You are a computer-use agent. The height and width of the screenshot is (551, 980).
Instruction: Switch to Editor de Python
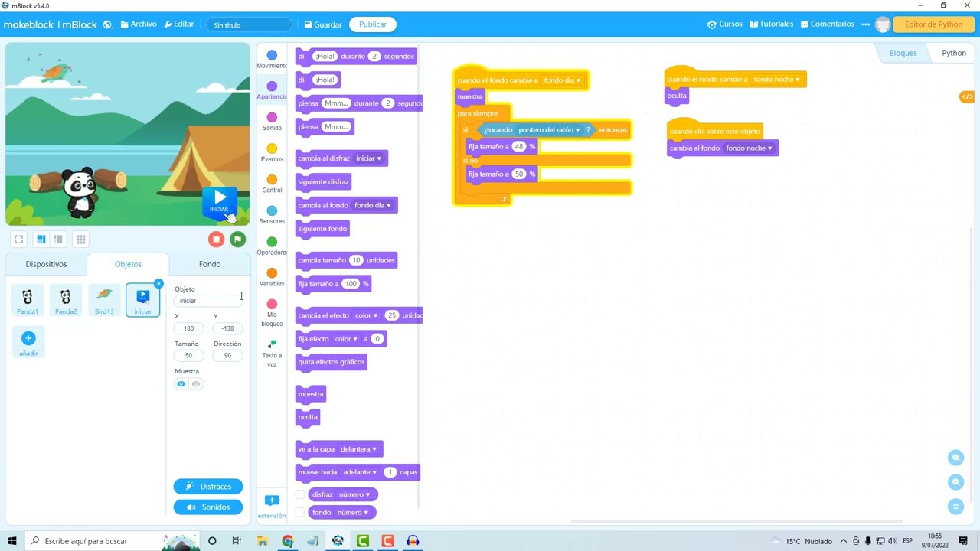pos(934,24)
